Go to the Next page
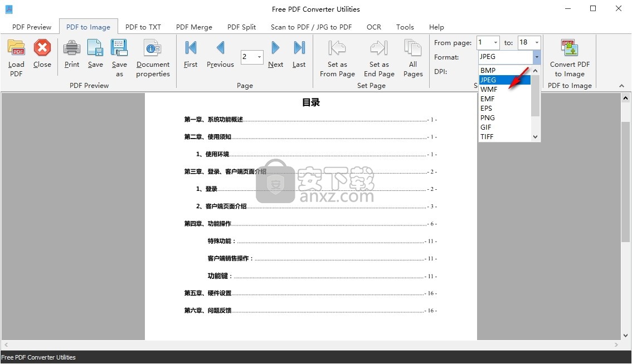Screen dimensions: 632x364 pos(275,47)
